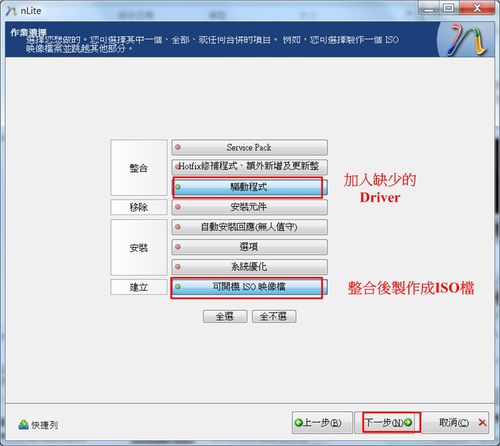Viewport: 500px width, 446px height.
Task: Click the 移除 category label
Action: click(139, 207)
